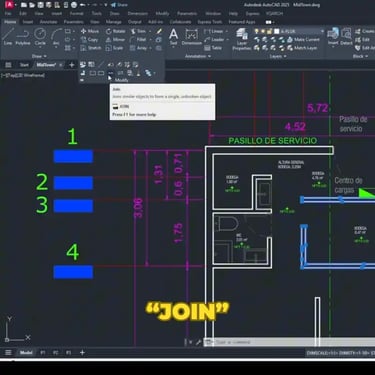Screen dimensions: 375x375
Task: Click the PASILLO DE SERVICIO text label
Action: click(273, 141)
